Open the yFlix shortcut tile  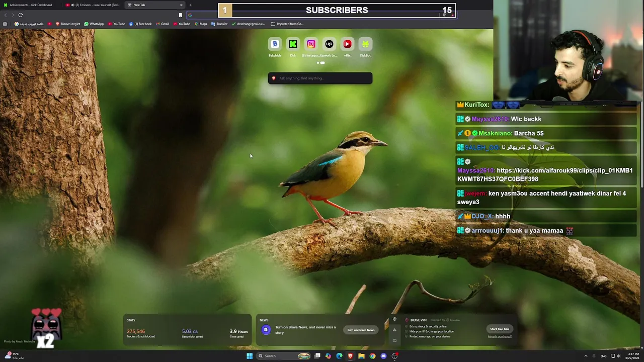pyautogui.click(x=347, y=47)
